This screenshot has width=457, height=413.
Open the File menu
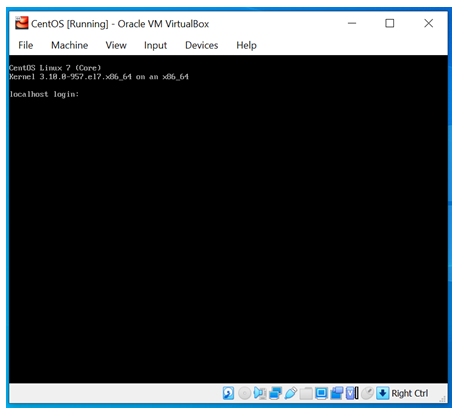(x=26, y=45)
